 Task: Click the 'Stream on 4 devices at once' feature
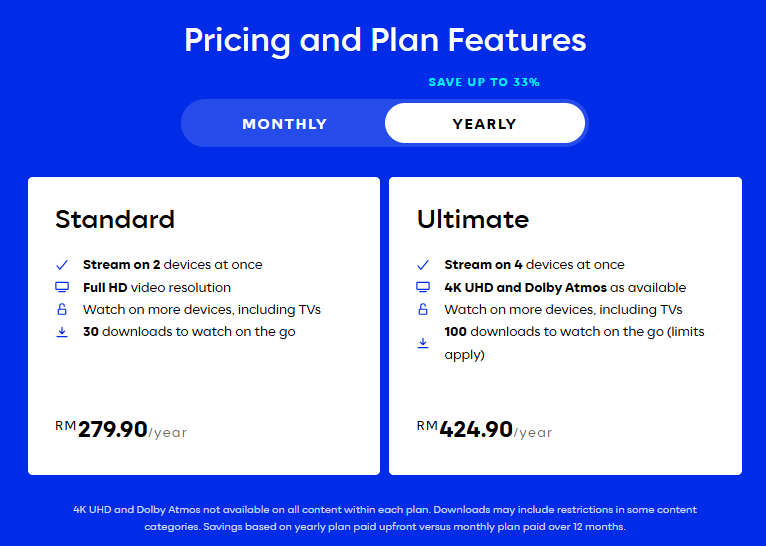pyautogui.click(x=534, y=265)
